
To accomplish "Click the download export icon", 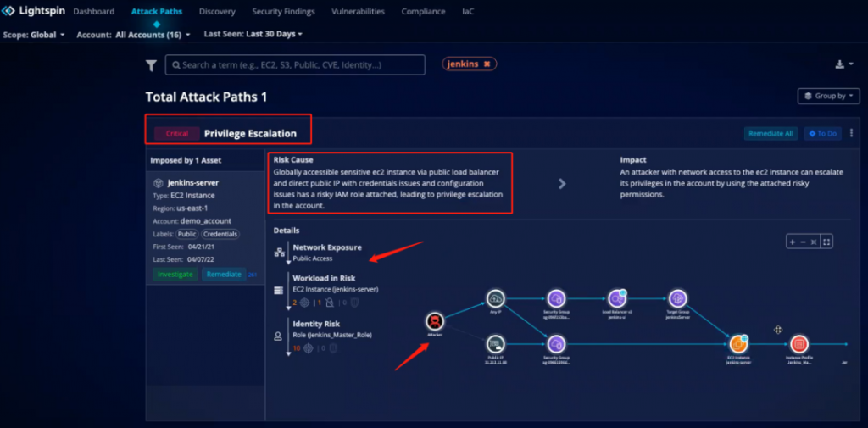I will tap(840, 64).
